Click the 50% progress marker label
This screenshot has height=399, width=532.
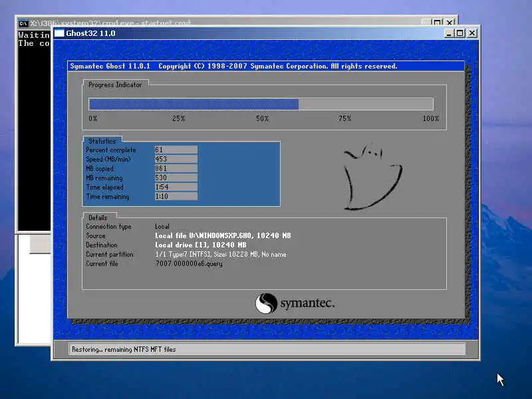[262, 118]
